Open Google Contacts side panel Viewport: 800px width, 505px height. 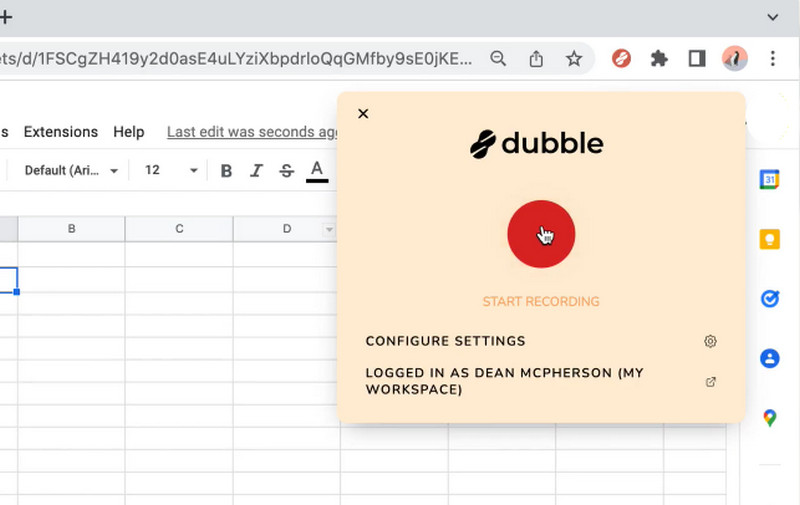point(769,359)
